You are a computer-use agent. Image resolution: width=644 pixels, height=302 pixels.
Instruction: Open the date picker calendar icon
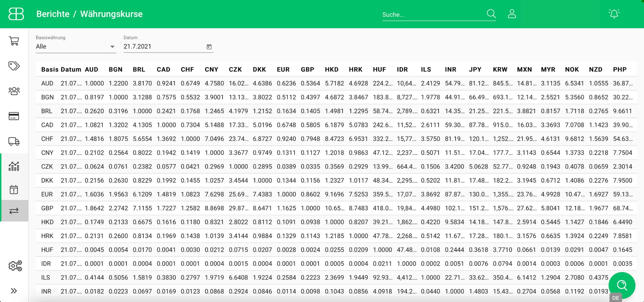point(209,47)
